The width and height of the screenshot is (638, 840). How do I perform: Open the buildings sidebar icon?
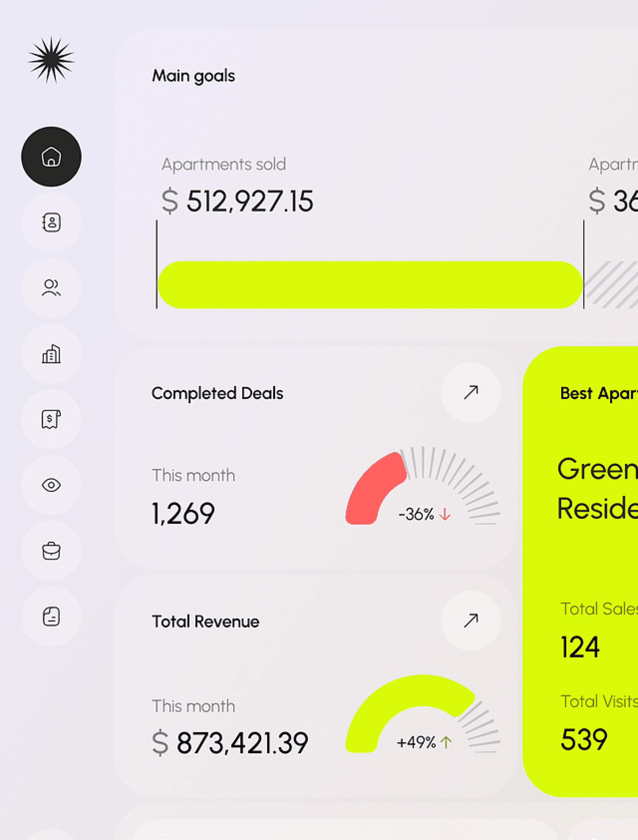coord(51,354)
